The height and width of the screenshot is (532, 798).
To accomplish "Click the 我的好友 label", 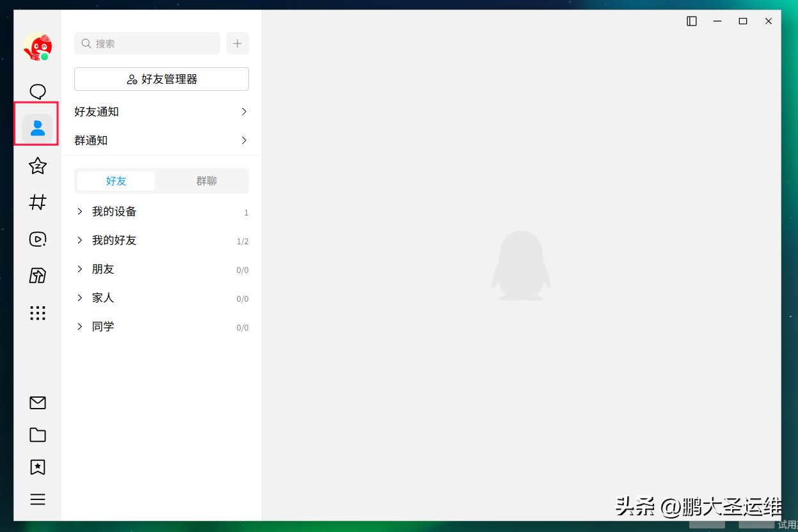I will [114, 240].
